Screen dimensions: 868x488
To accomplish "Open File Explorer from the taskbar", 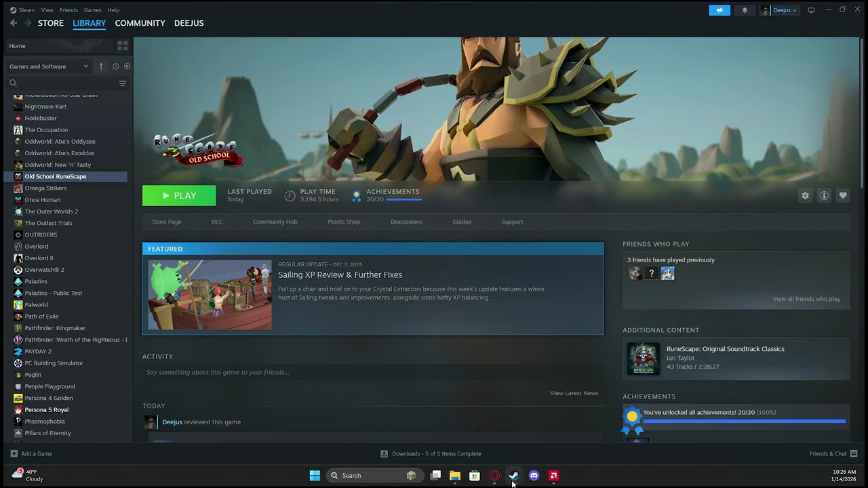I will tap(455, 476).
